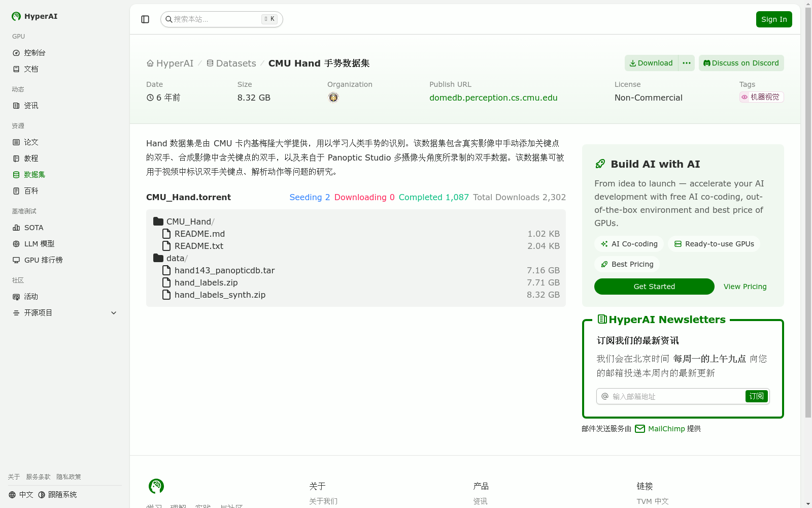
Task: Click the 开源项目 list icon
Action: (x=16, y=313)
